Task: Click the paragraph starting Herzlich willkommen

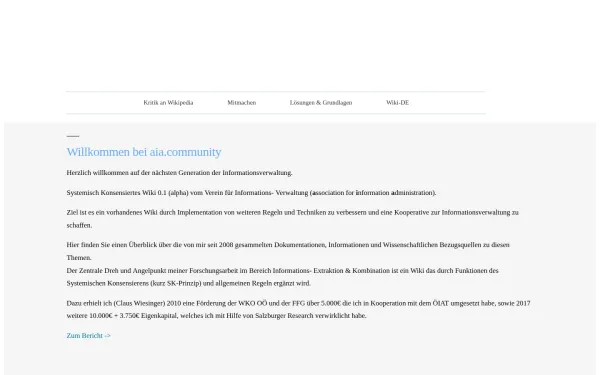Action: point(179,173)
